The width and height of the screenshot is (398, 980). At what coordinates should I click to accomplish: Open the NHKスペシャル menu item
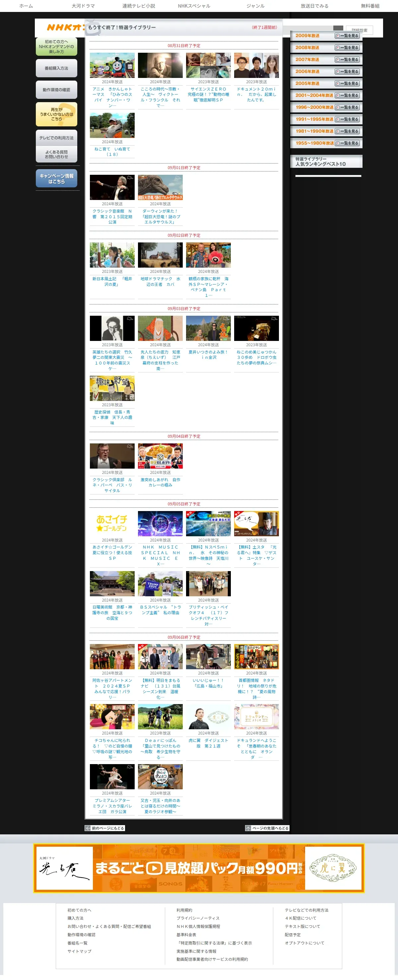[x=194, y=6]
